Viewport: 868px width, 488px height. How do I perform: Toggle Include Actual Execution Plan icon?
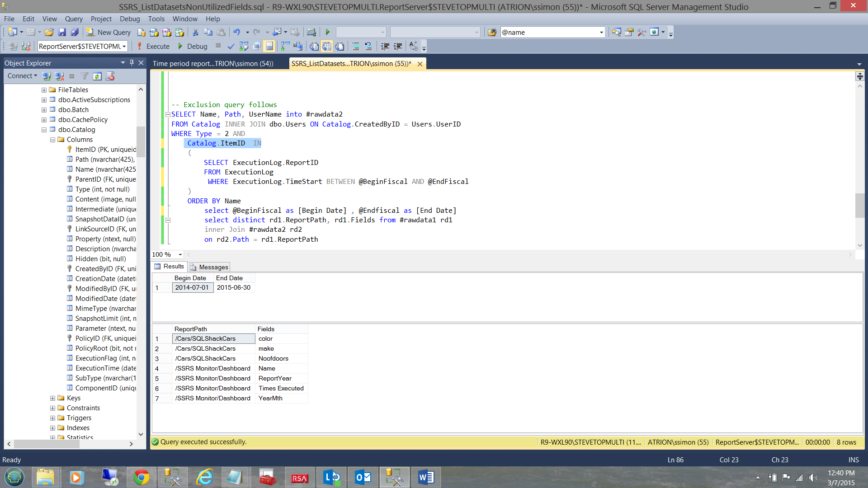pyautogui.click(x=285, y=46)
